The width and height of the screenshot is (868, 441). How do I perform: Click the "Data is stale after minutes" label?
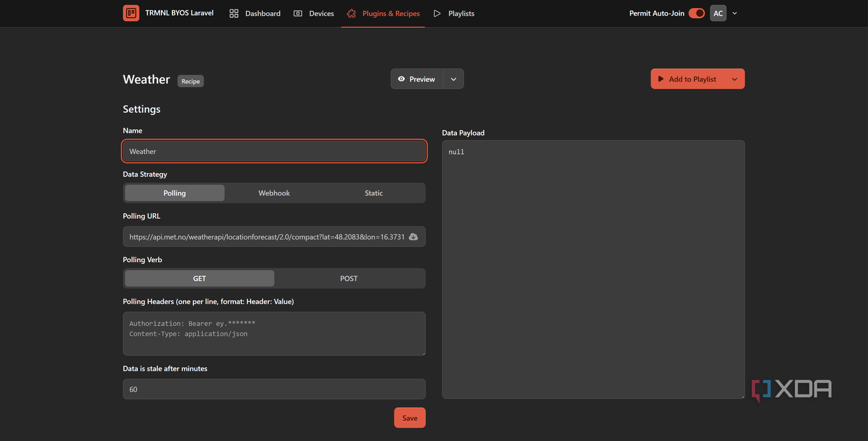coord(165,369)
